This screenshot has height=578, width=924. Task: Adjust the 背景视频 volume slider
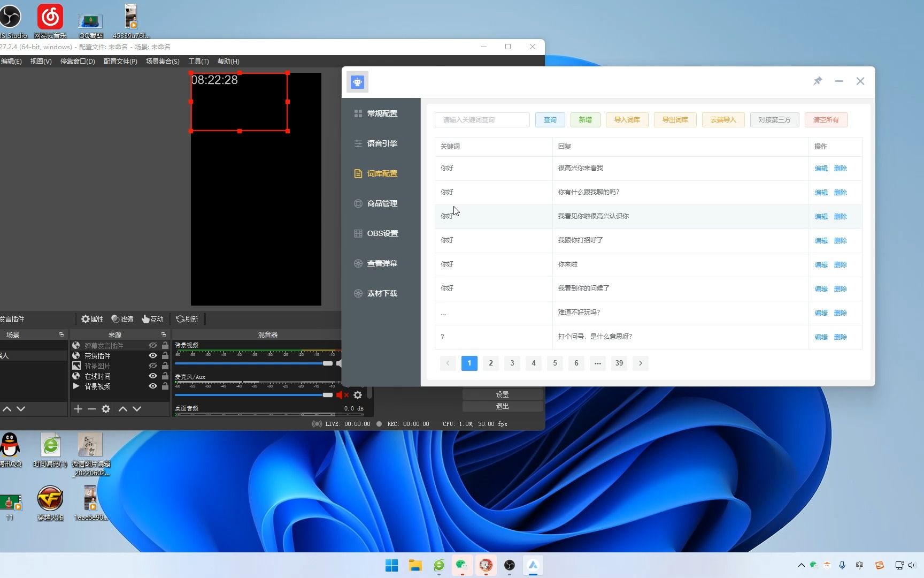(x=254, y=363)
